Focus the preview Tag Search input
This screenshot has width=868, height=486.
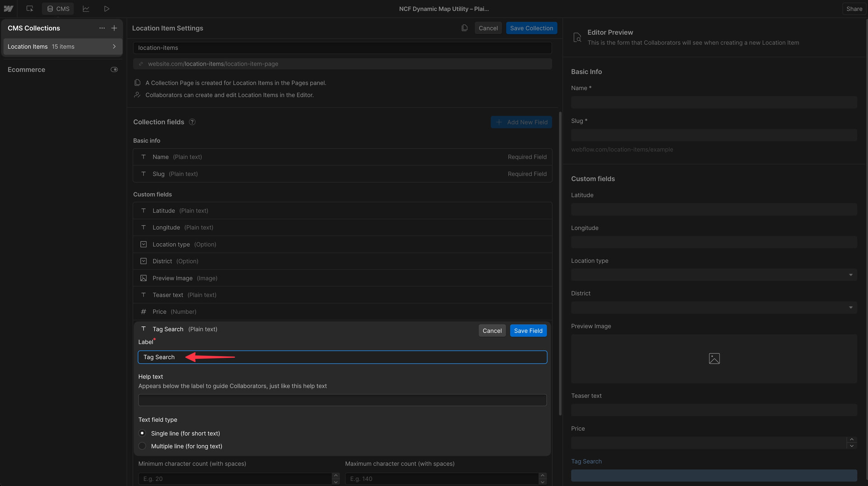[x=714, y=476]
